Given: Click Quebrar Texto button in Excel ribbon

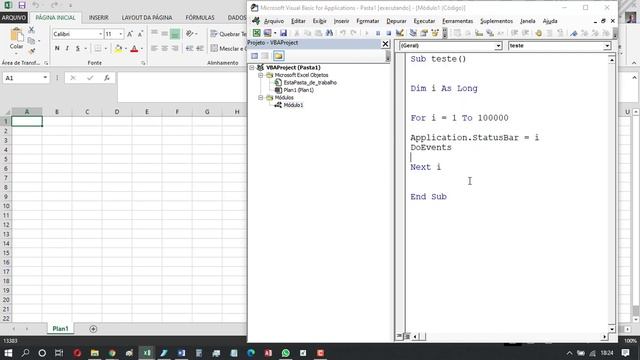Looking at the screenshot, I should [x=228, y=34].
